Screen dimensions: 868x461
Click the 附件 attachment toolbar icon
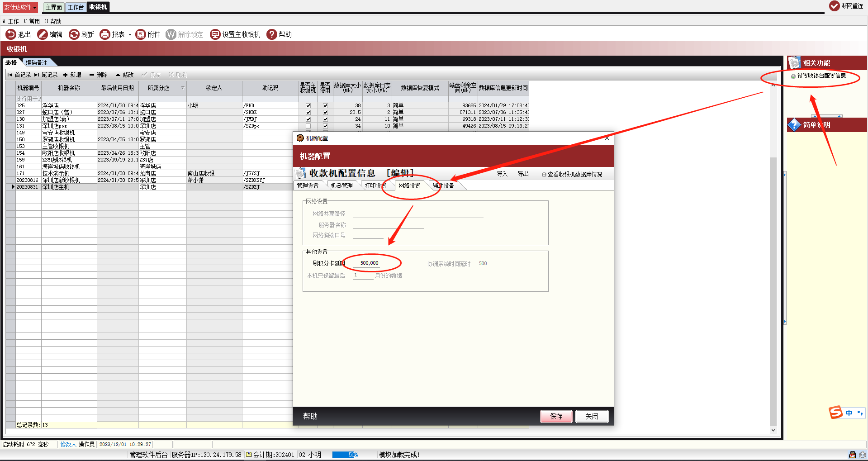pos(141,34)
